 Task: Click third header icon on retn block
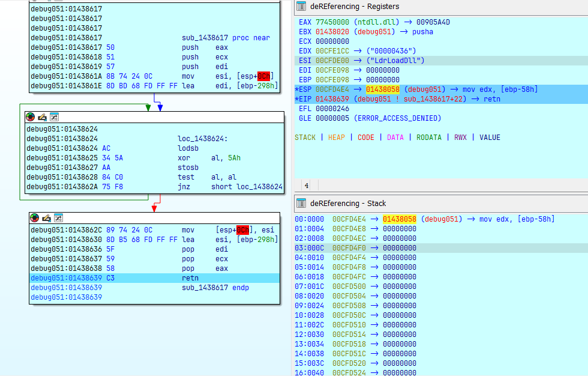[x=58, y=218]
